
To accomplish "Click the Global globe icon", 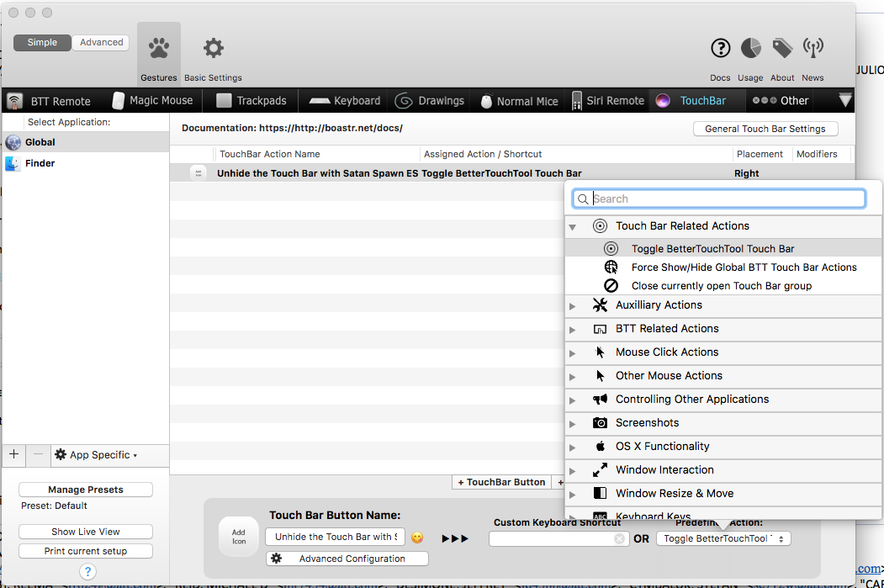I will click(13, 142).
